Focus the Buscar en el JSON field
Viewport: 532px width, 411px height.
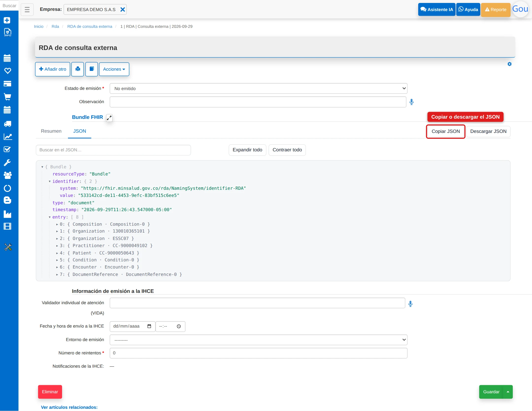[113, 150]
